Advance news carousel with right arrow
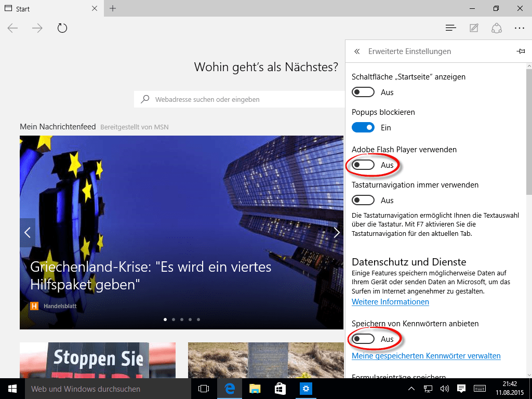Image resolution: width=532 pixels, height=399 pixels. [336, 232]
